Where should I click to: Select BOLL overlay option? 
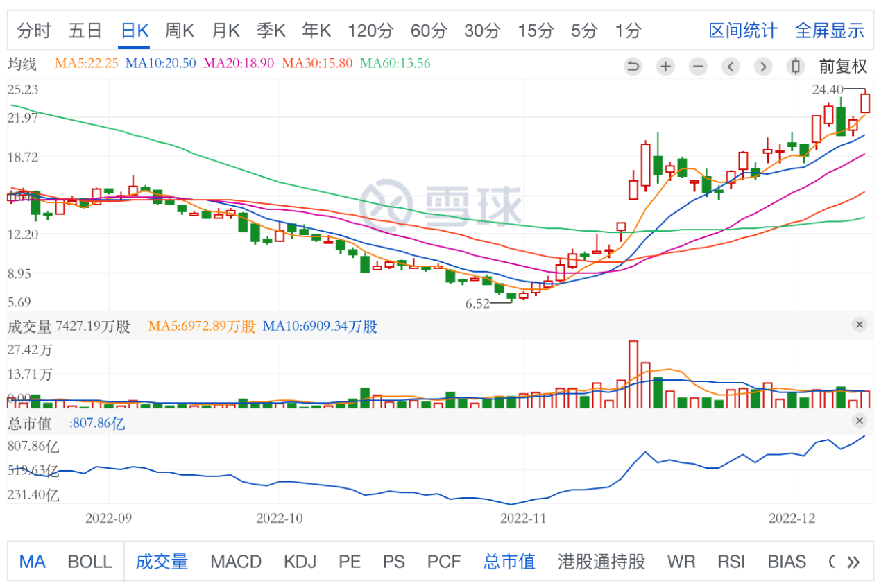89,562
